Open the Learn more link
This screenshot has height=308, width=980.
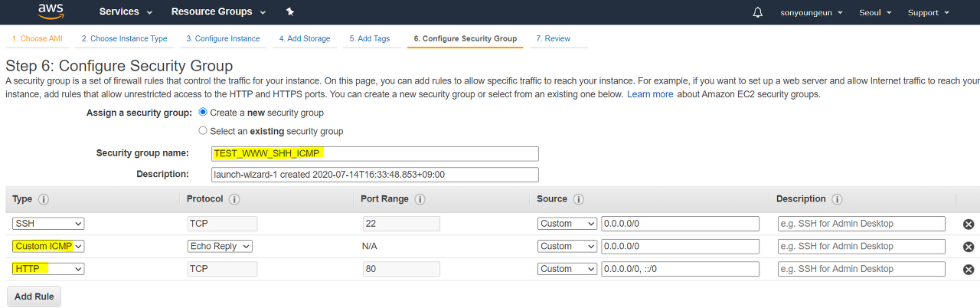tap(650, 94)
